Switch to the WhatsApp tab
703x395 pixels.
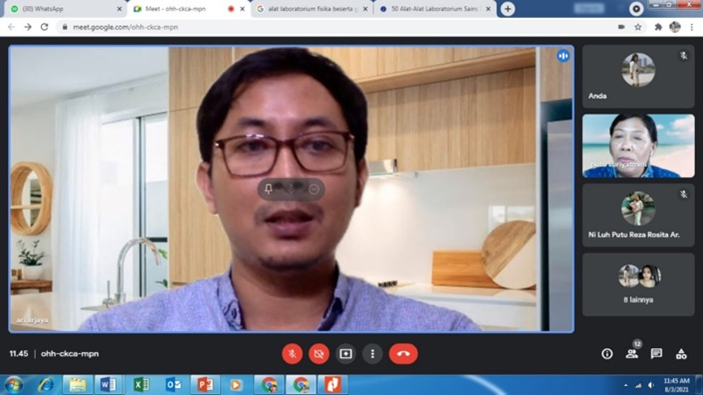(x=65, y=9)
